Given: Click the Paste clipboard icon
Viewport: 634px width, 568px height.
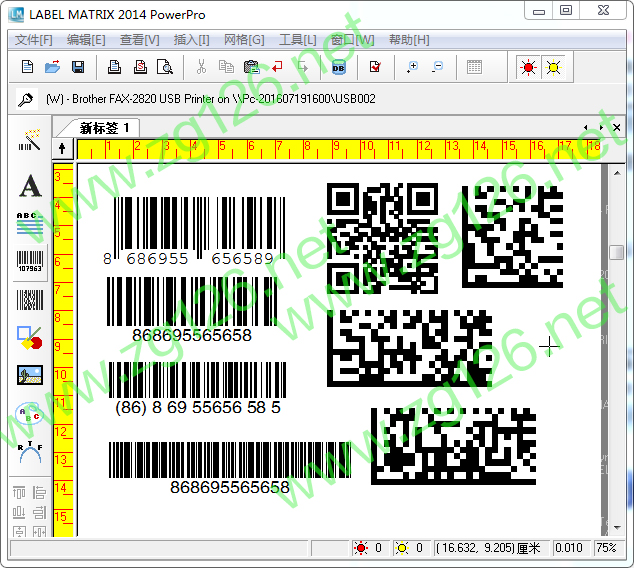Looking at the screenshot, I should 251,67.
